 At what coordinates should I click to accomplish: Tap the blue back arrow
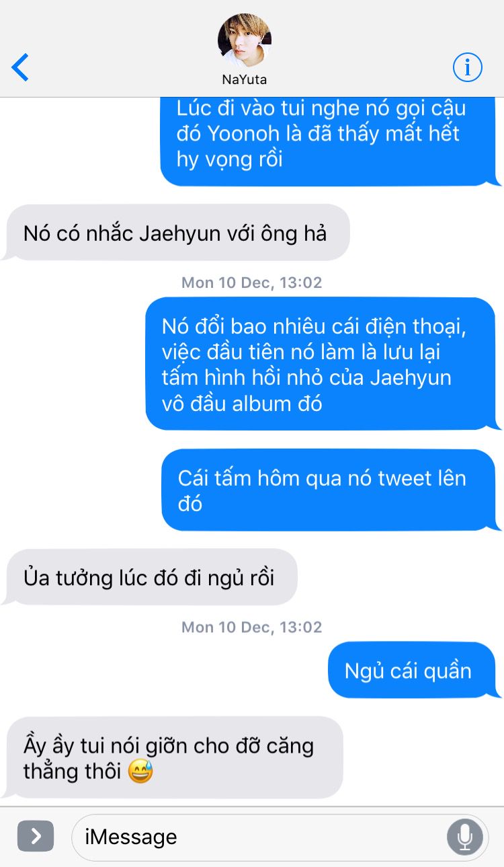click(20, 68)
